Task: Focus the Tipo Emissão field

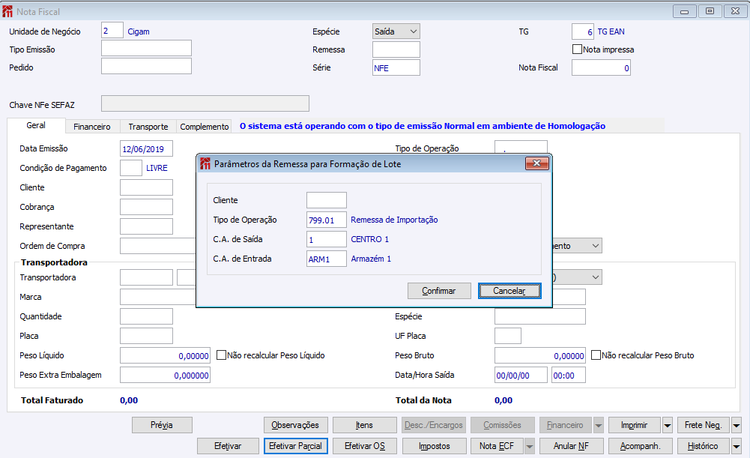Action: (x=146, y=48)
